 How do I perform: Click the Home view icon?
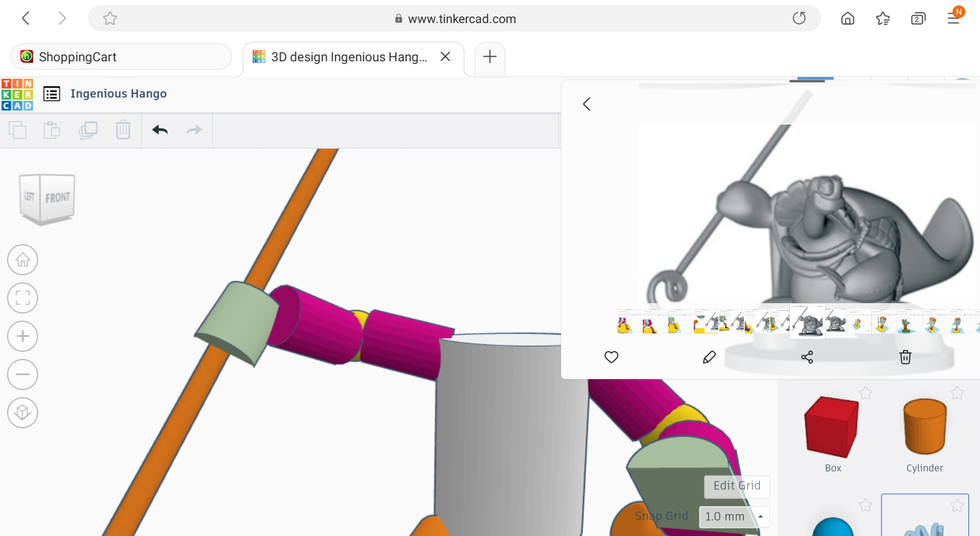click(23, 259)
